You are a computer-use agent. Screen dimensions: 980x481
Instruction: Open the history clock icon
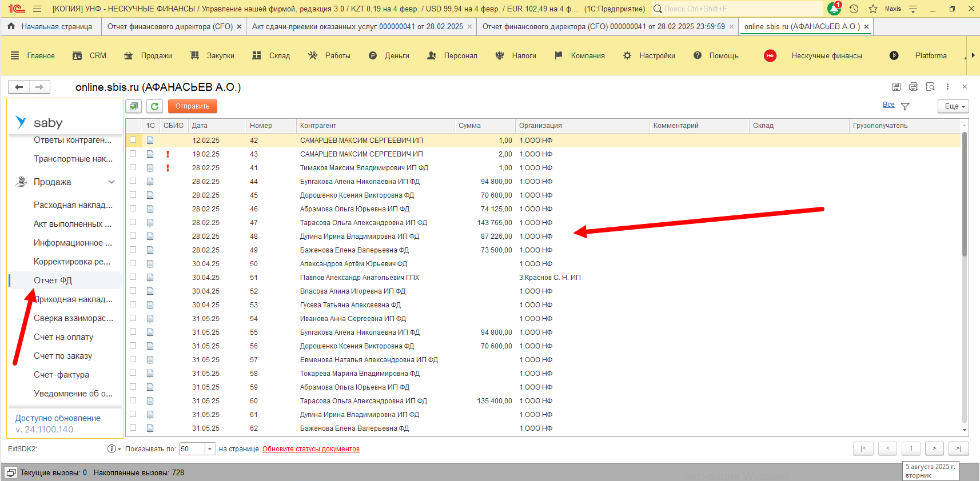[x=854, y=9]
